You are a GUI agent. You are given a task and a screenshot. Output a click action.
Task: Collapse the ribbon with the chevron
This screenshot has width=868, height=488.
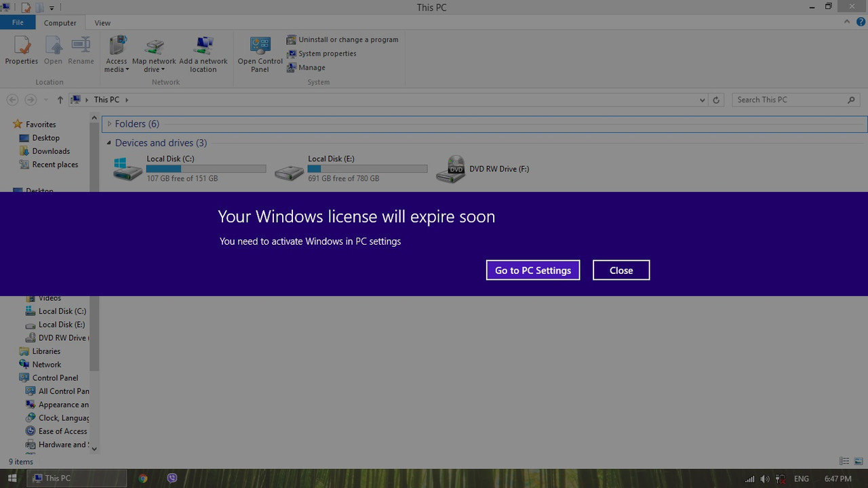click(x=847, y=22)
